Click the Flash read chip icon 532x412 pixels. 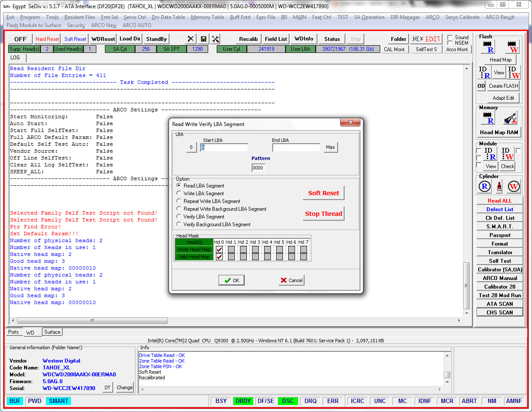coord(488,46)
